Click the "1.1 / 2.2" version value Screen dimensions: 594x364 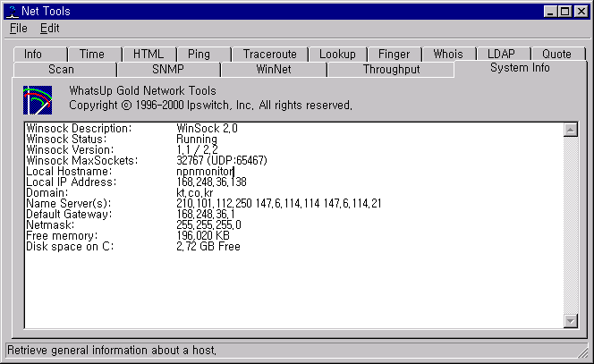(197, 149)
